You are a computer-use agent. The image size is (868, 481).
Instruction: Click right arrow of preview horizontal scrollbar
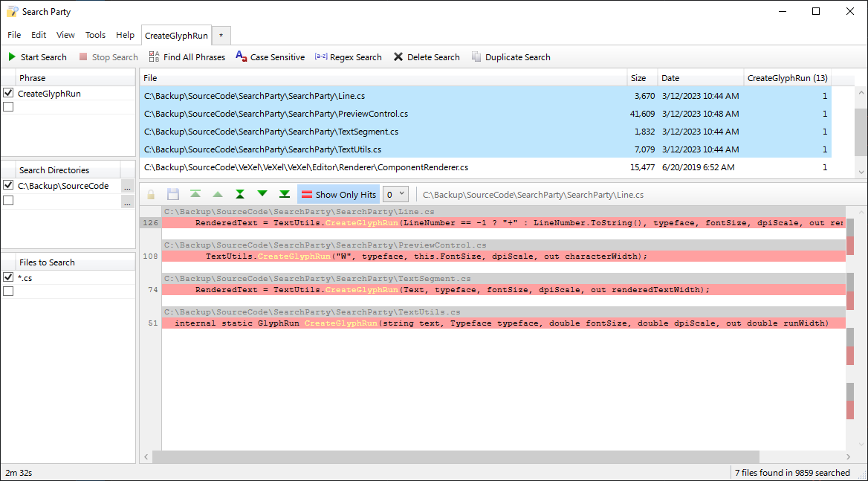pyautogui.click(x=848, y=456)
